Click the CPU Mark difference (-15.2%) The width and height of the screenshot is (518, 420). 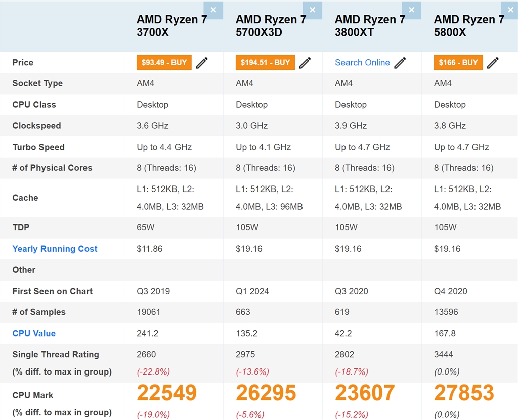(x=352, y=415)
